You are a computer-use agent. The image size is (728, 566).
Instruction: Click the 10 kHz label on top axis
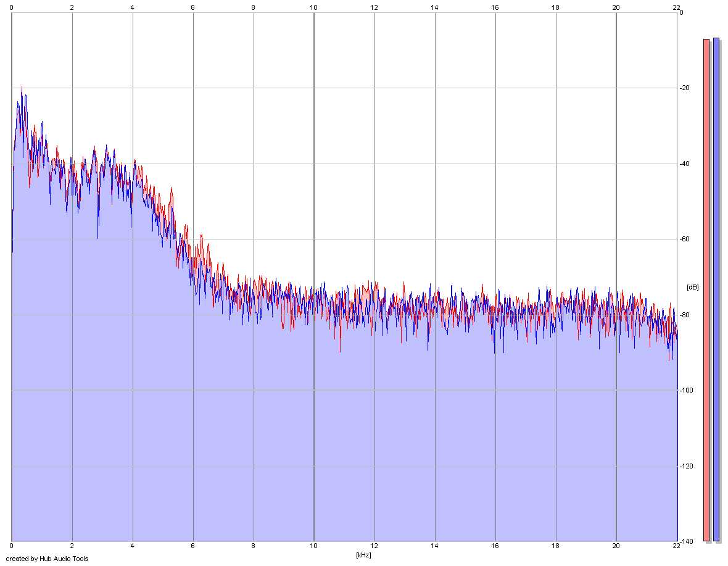314,7
